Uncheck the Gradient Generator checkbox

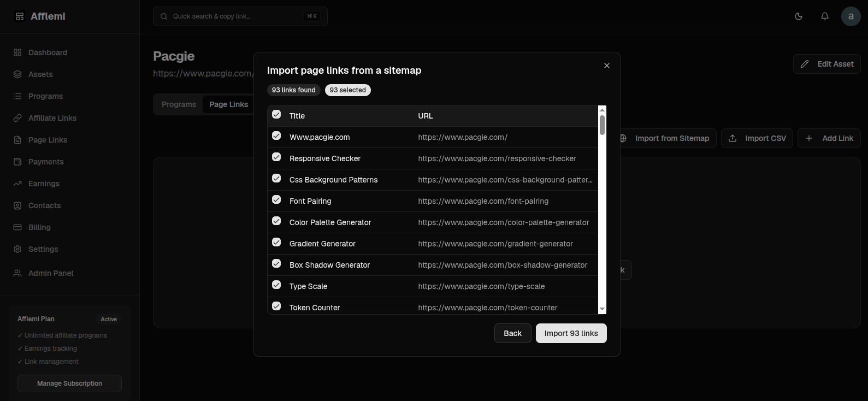[276, 242]
